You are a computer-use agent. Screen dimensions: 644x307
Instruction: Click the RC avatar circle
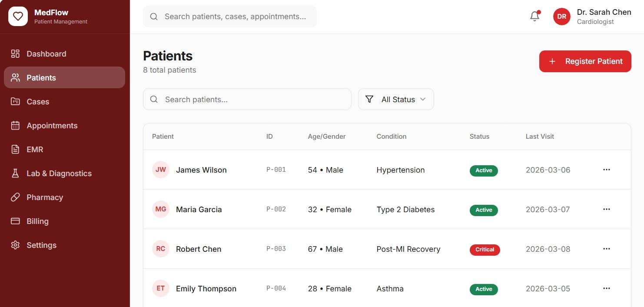[x=161, y=249]
